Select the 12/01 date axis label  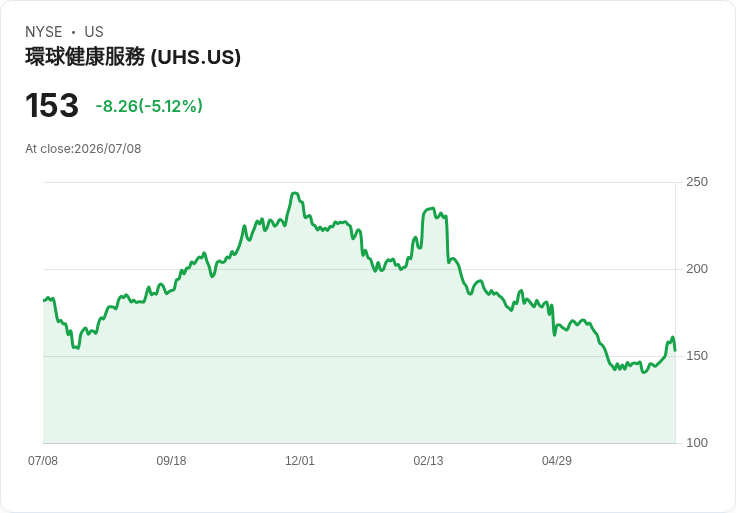tap(299, 461)
